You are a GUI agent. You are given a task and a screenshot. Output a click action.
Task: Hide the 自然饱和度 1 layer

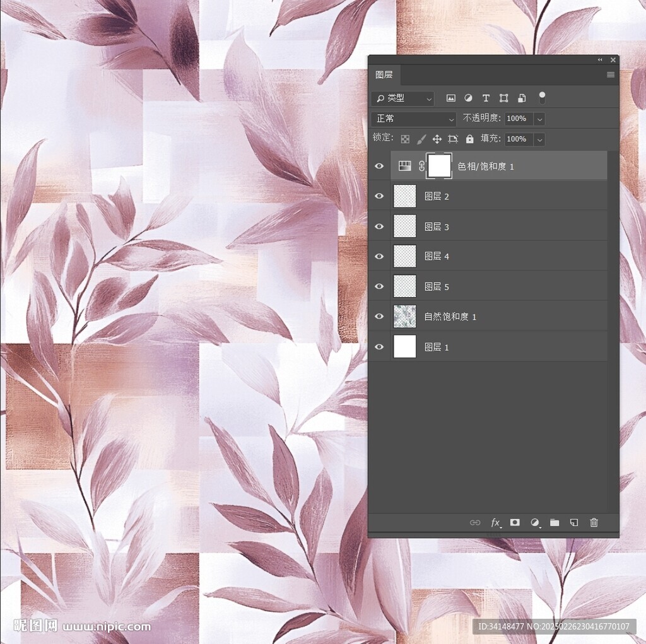(379, 317)
